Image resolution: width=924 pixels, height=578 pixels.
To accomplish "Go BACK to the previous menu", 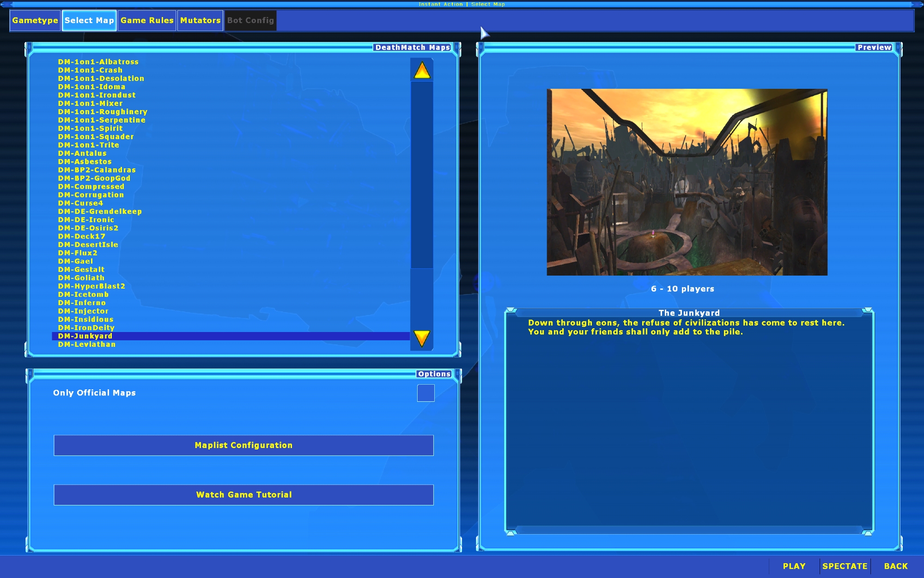I will (x=895, y=566).
